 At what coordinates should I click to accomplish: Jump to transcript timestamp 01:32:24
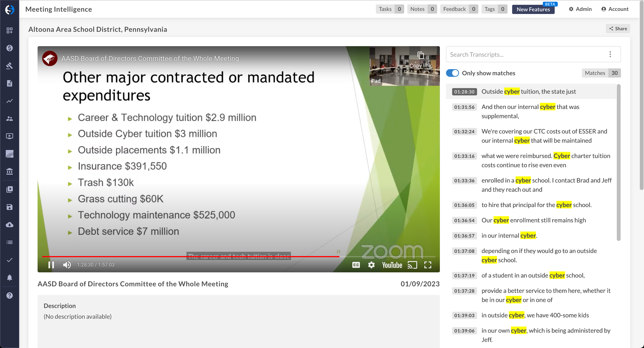464,131
